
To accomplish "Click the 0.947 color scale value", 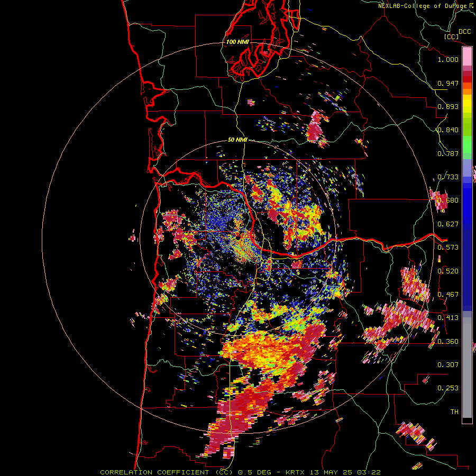I will (448, 83).
